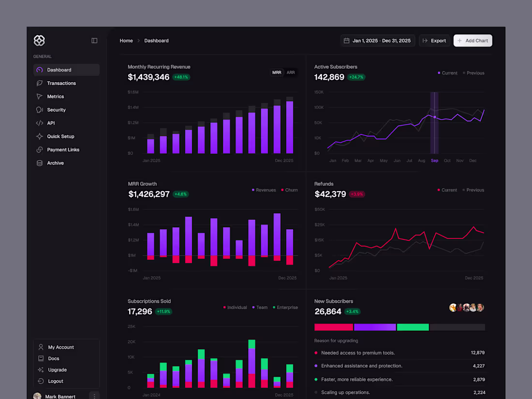The width and height of the screenshot is (532, 399).
Task: Open Archive using its stack icon
Action: pyautogui.click(x=40, y=163)
